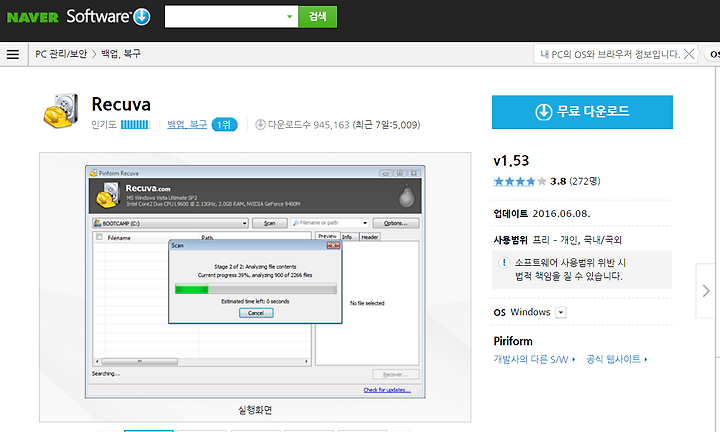Click Check for updates link in screenshot

pos(387,390)
